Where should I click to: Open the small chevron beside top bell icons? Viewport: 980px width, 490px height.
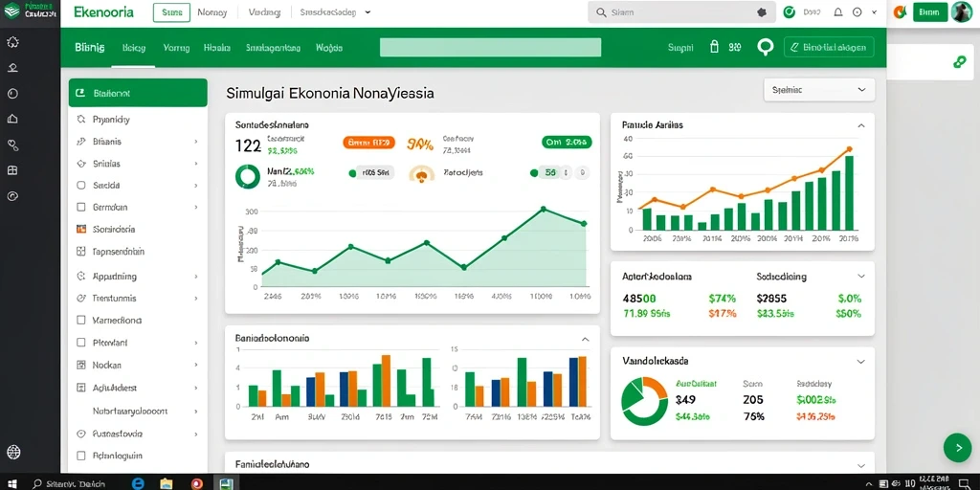tap(874, 11)
